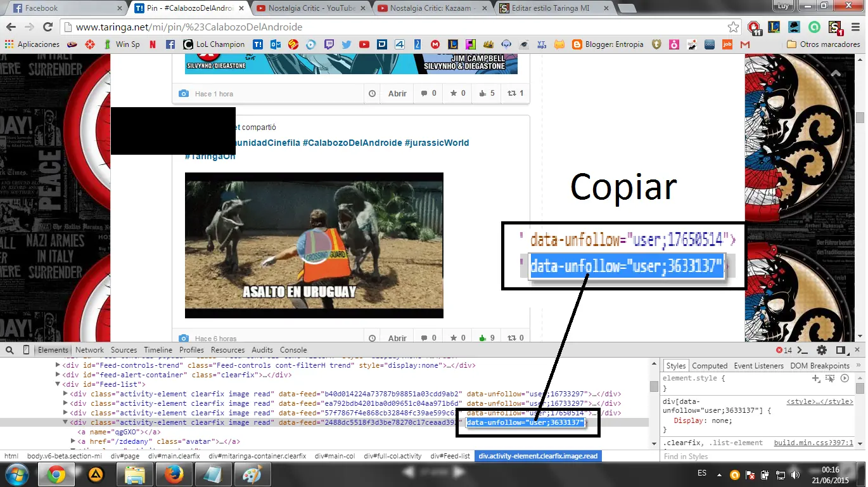868x487 pixels.
Task: Click Abrir button on Hace 1 hora post
Action: 397,93
